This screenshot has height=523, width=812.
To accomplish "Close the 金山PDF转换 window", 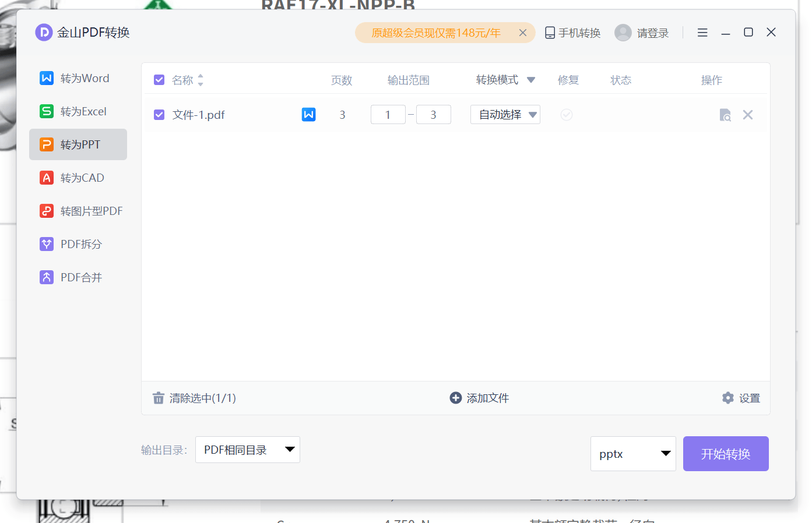I will (771, 32).
